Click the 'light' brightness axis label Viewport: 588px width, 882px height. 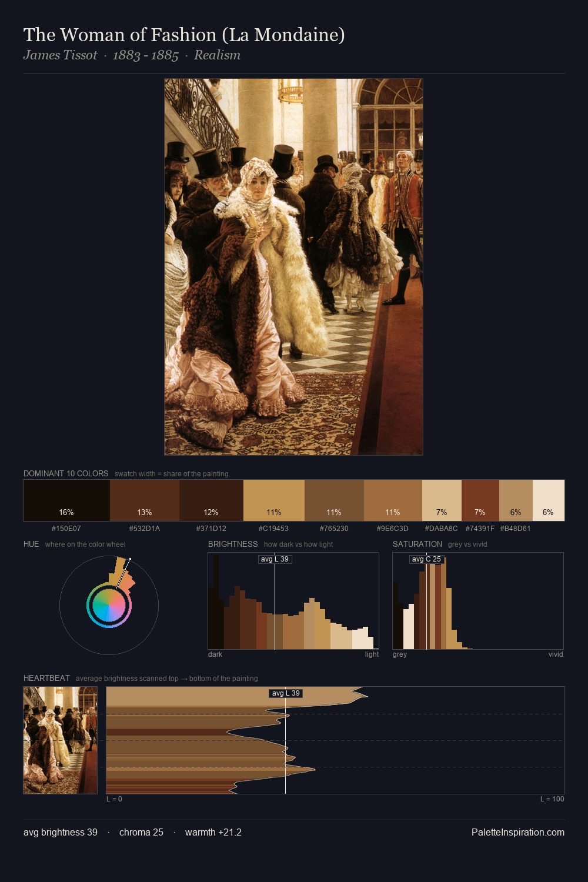(x=372, y=654)
